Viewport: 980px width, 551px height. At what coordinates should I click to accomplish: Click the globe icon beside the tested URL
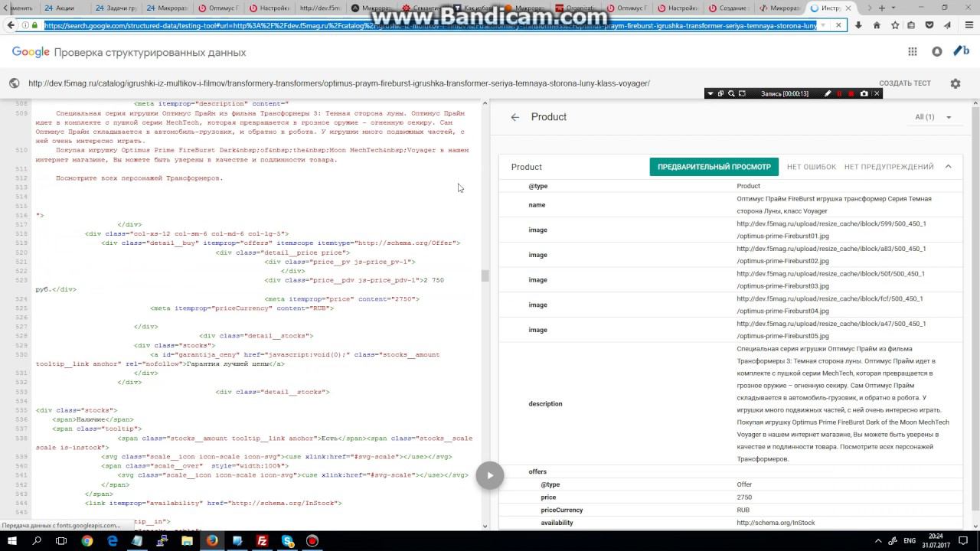coord(15,83)
